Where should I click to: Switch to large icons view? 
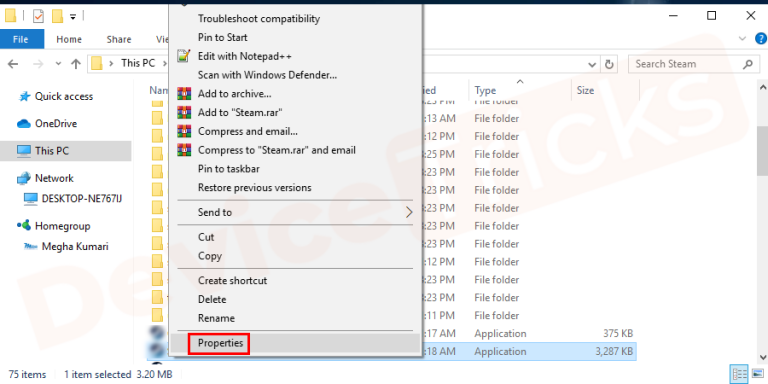point(757,374)
